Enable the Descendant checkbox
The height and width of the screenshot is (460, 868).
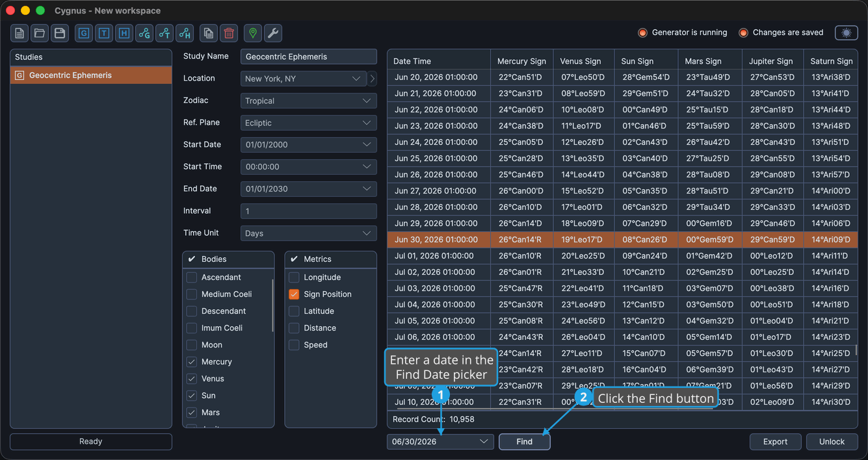click(192, 311)
